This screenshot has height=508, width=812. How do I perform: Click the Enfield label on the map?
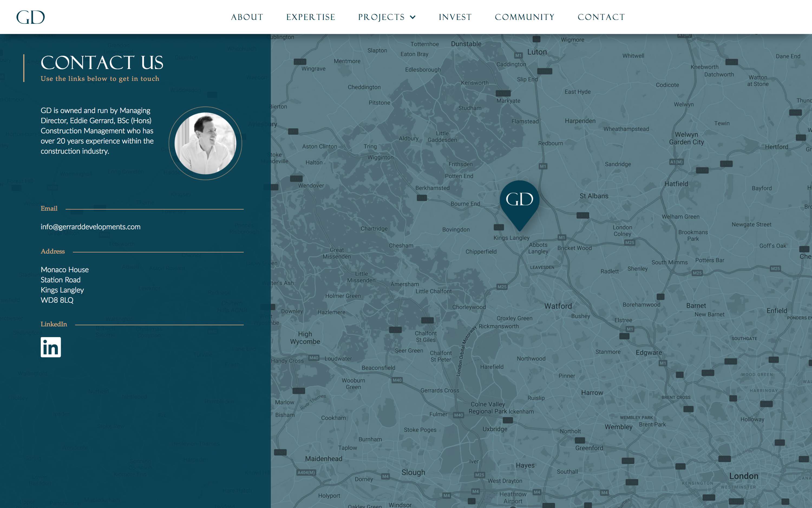(x=777, y=311)
